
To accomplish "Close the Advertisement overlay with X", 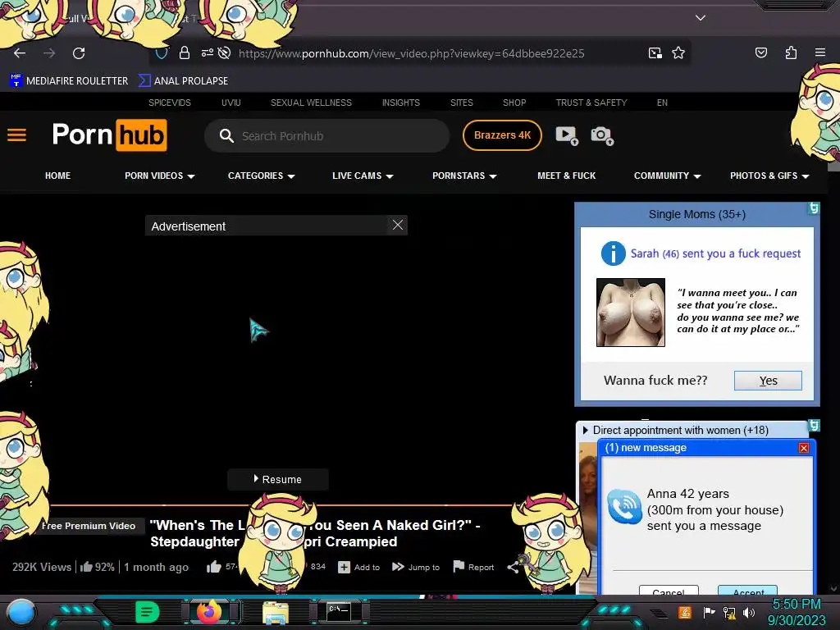I will tap(398, 225).
